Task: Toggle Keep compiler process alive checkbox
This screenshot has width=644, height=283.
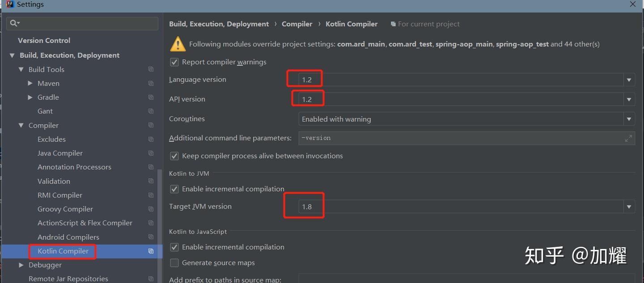Action: [174, 156]
